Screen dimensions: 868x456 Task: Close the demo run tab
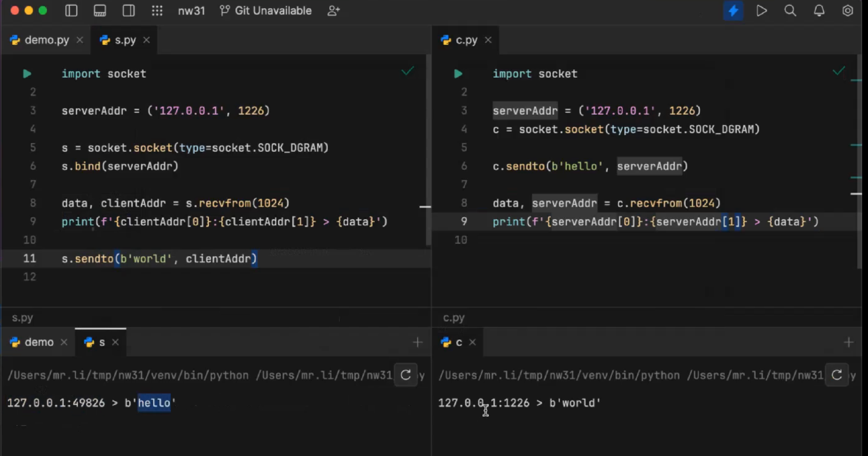coord(64,342)
